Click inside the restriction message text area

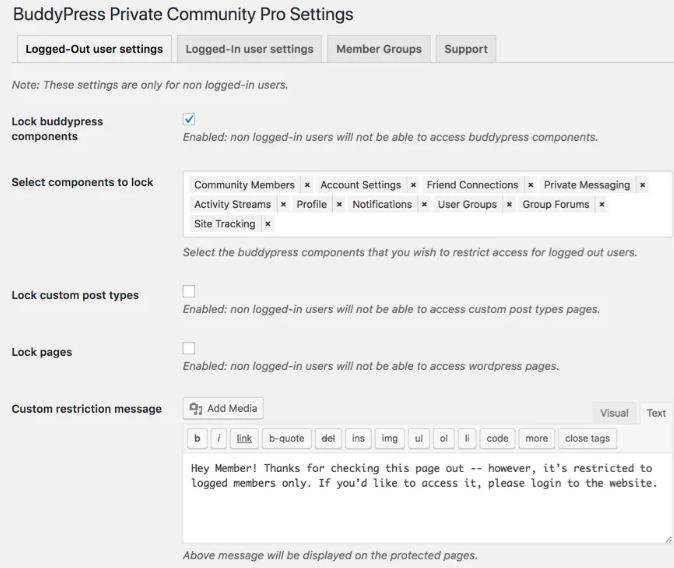[427, 498]
